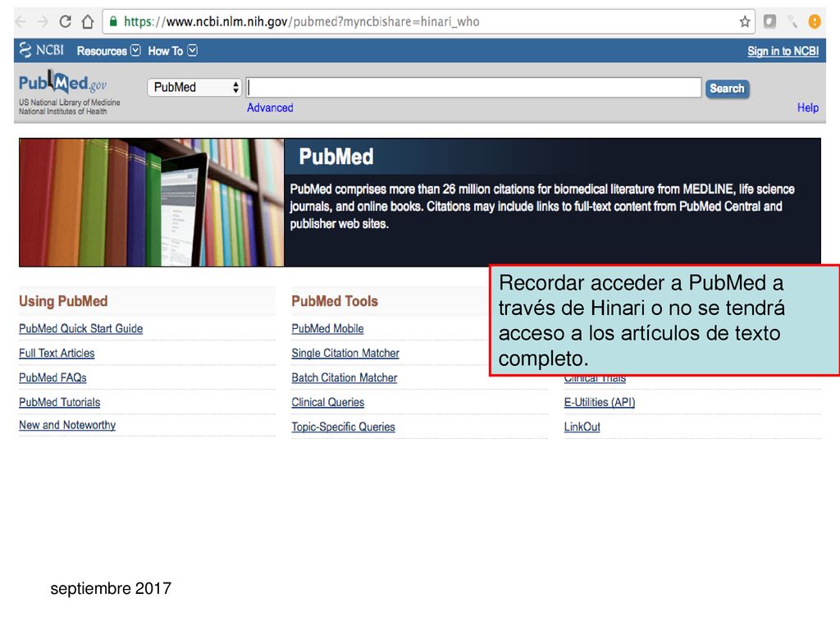The width and height of the screenshot is (840, 630).
Task: Click the green padlock security icon
Action: point(113,21)
